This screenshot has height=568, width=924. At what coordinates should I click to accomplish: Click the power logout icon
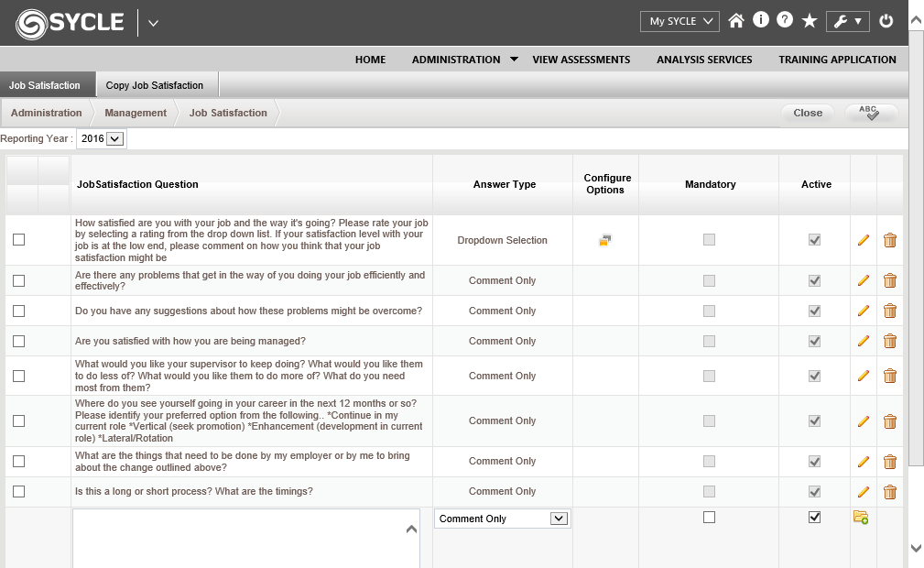coord(885,21)
